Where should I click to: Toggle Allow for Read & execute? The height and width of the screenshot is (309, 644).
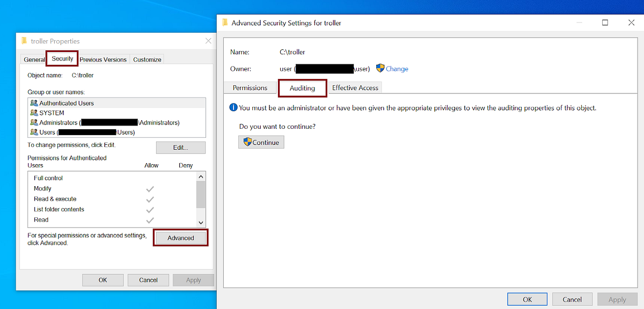[x=150, y=198]
